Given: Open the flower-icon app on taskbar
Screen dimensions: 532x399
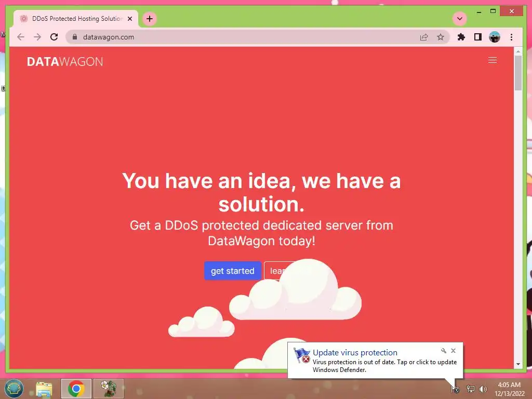Looking at the screenshot, I should [x=109, y=389].
